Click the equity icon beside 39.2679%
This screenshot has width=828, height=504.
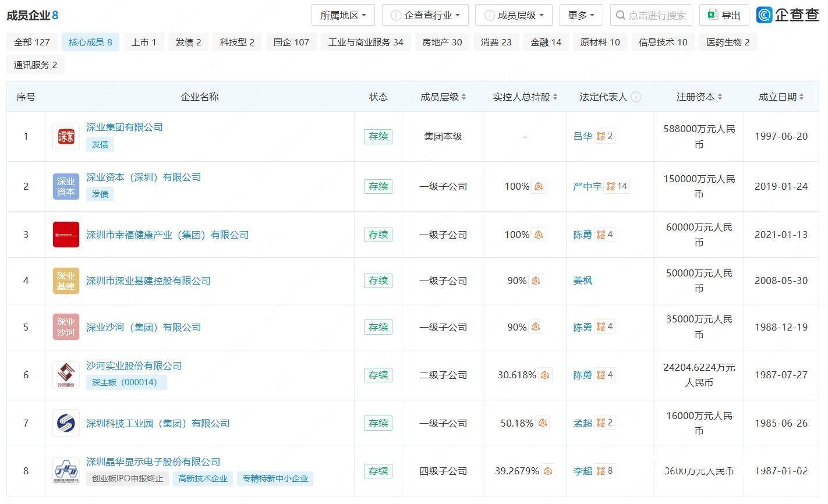pyautogui.click(x=548, y=471)
